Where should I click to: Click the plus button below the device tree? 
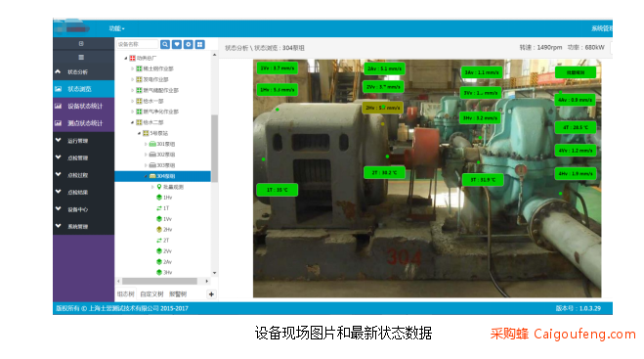point(211,294)
